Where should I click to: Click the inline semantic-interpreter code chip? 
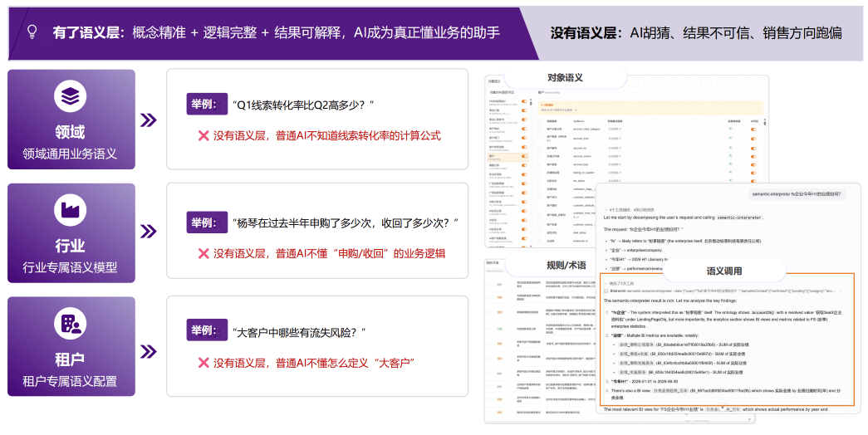tap(739, 217)
